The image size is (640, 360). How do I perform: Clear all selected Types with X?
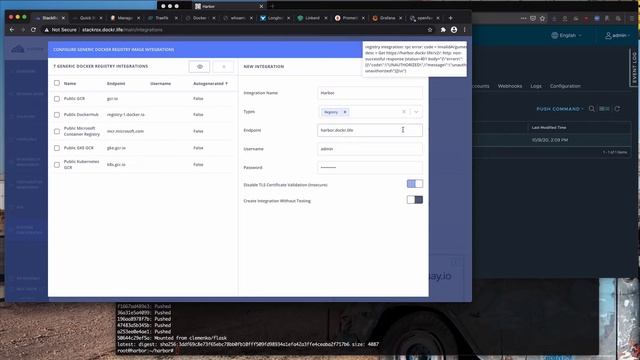click(x=404, y=112)
